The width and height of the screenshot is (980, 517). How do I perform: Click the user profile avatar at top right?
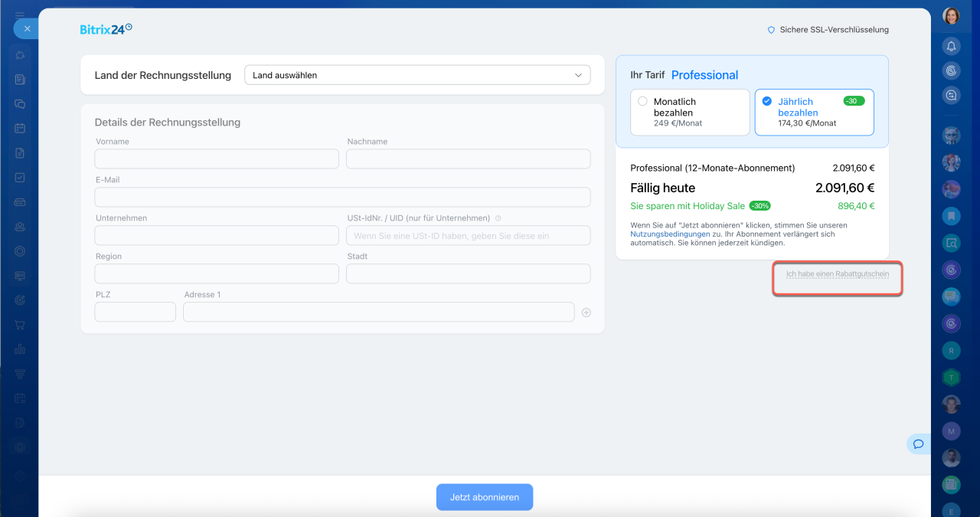[951, 16]
